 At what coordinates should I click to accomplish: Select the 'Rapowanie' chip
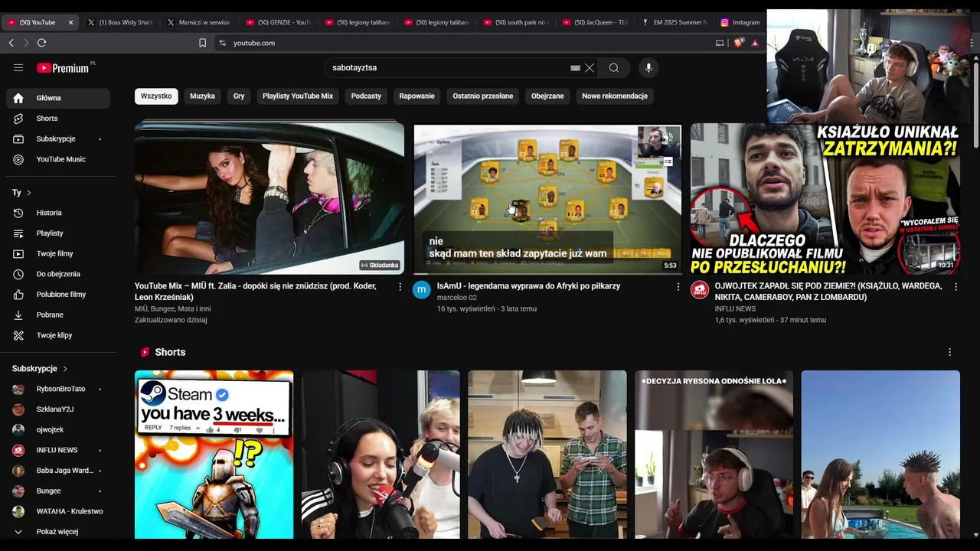pos(416,96)
